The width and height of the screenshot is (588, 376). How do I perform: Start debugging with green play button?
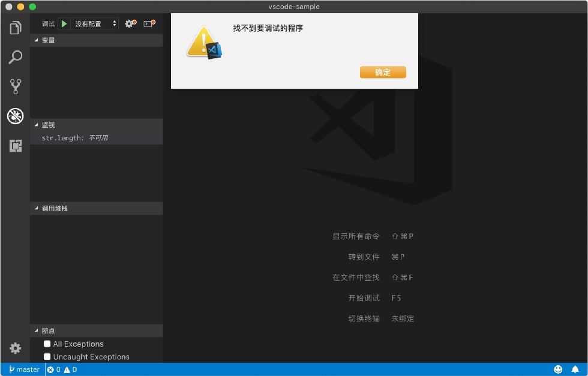(x=64, y=23)
